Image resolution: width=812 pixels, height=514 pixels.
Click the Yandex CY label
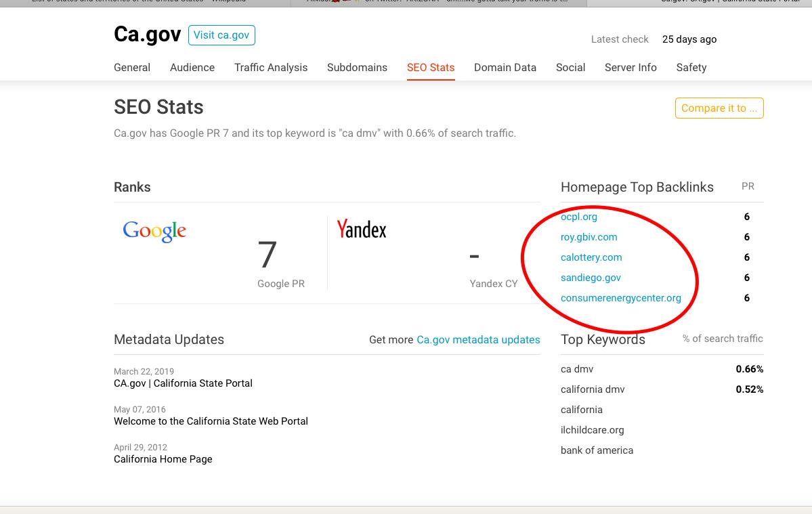tap(494, 284)
